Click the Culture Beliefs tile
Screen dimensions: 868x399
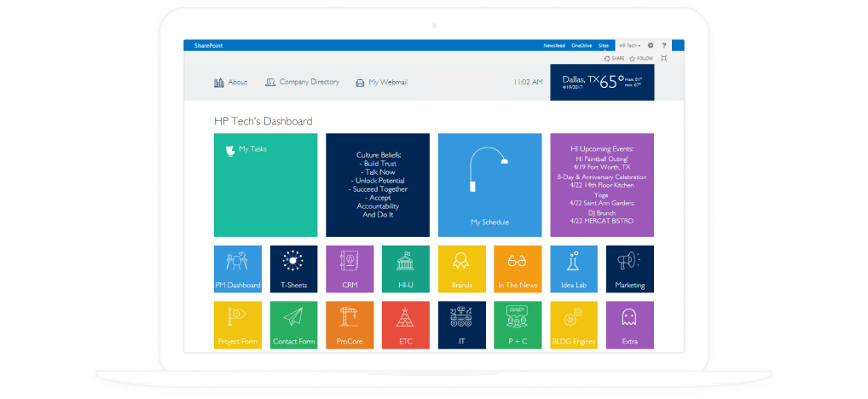coord(378,185)
